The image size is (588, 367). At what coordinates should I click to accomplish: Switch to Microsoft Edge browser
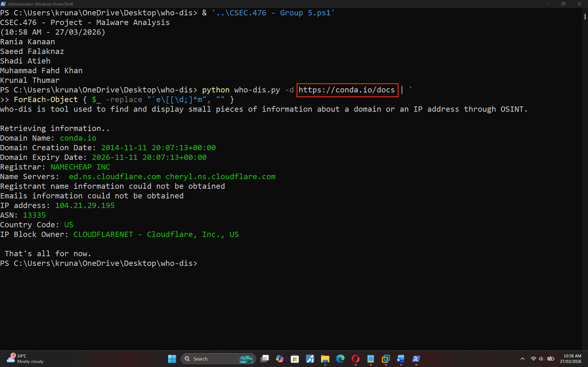[x=340, y=359]
